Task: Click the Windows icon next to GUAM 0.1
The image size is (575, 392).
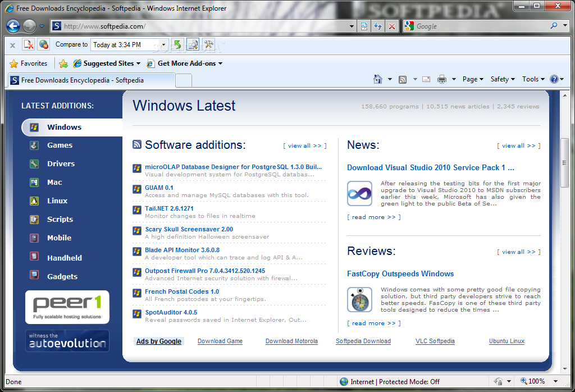Action: 137,189
